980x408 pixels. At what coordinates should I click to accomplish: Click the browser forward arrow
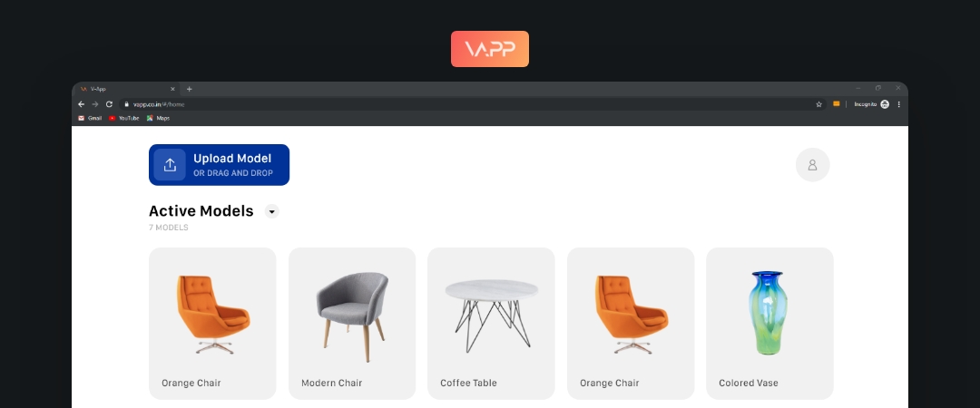[95, 104]
